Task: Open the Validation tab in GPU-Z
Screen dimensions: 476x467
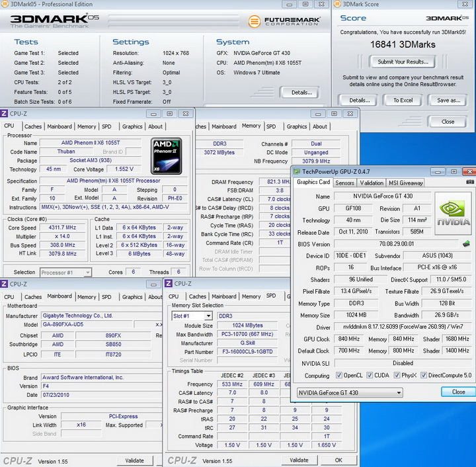Action: click(372, 183)
